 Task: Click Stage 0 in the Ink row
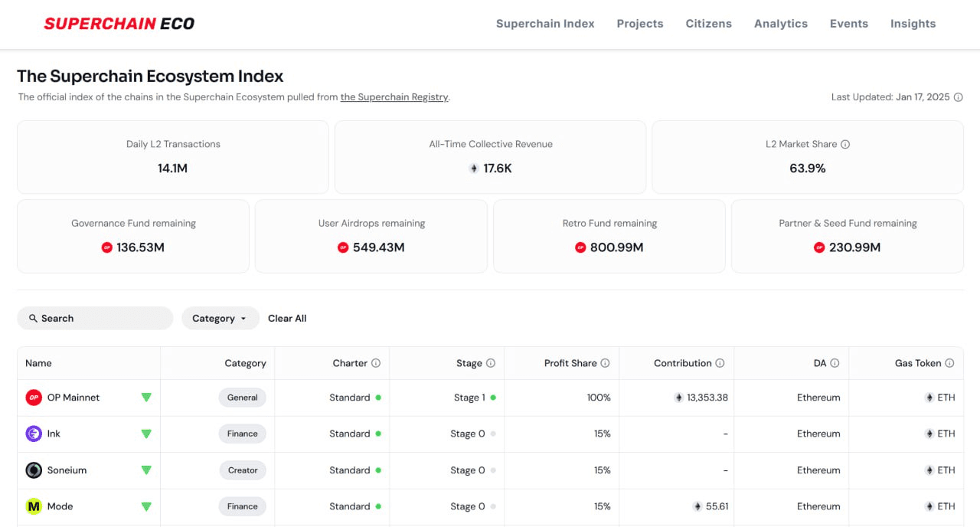(x=468, y=434)
